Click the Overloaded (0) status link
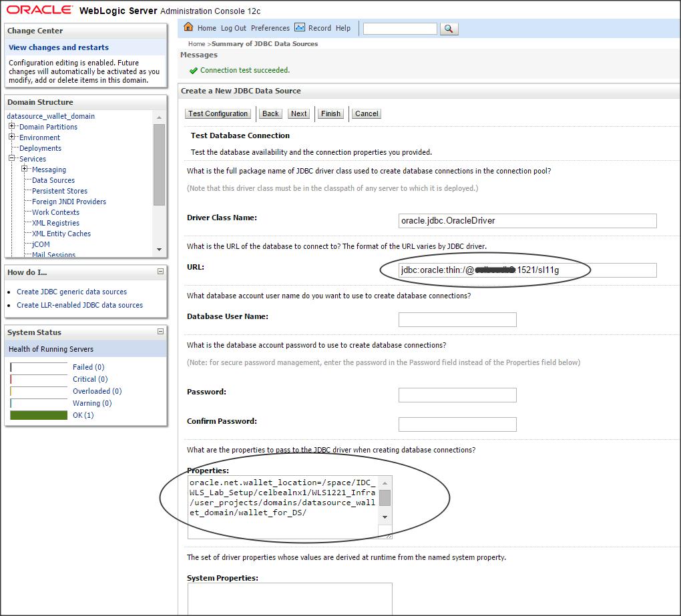This screenshot has height=616, width=681. tap(97, 391)
